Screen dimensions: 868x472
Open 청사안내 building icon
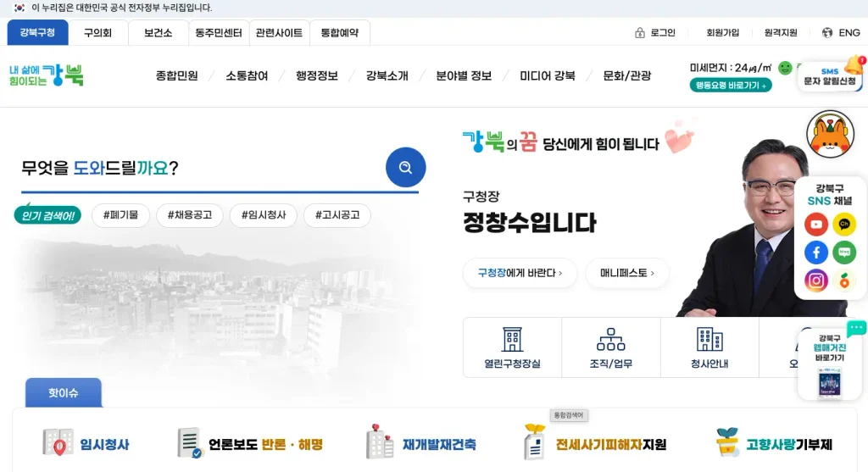click(709, 339)
